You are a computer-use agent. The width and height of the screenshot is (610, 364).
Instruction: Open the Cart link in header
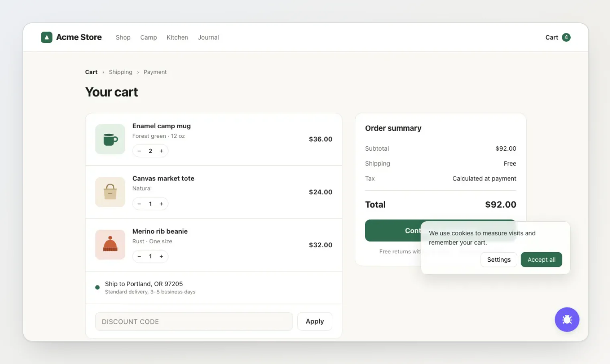pos(551,37)
